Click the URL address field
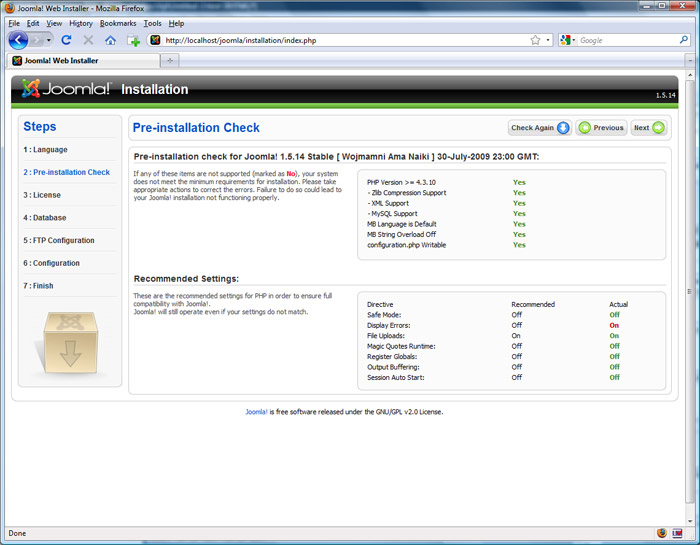Viewport: 700px width, 545px height. pos(346,40)
